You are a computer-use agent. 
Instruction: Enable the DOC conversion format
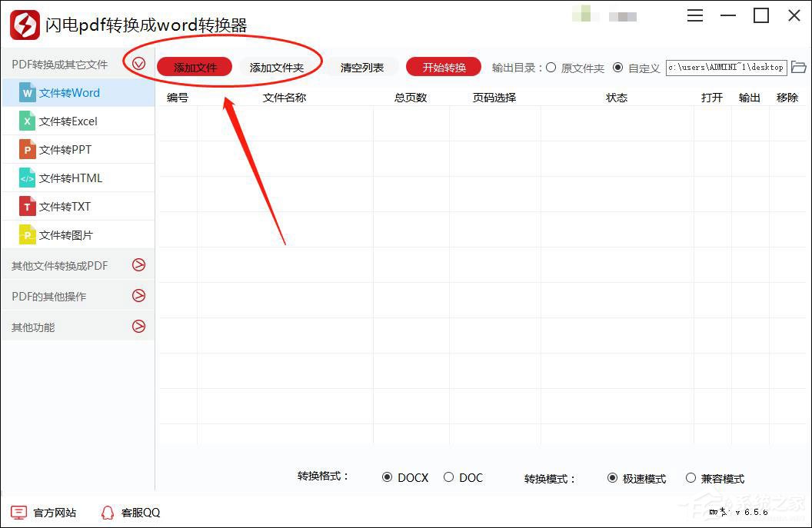pyautogui.click(x=448, y=477)
